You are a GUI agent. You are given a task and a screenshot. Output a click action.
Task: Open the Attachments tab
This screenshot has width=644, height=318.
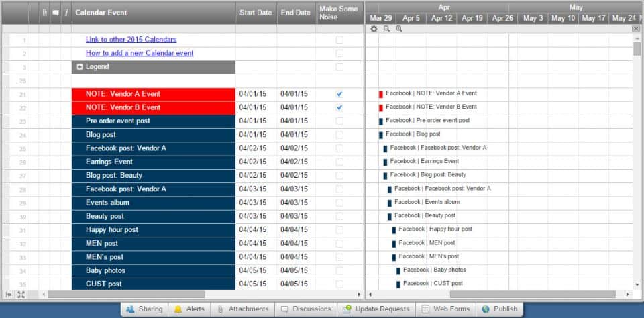point(243,309)
